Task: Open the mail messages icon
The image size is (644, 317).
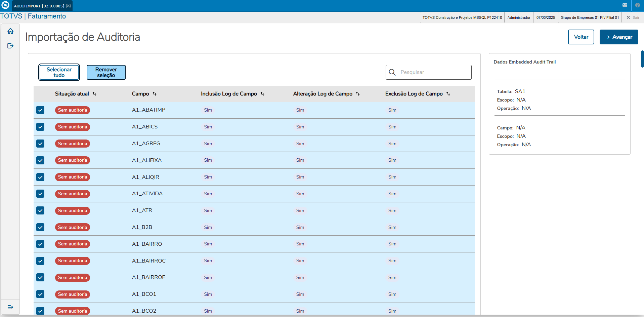Action: coord(625,5)
